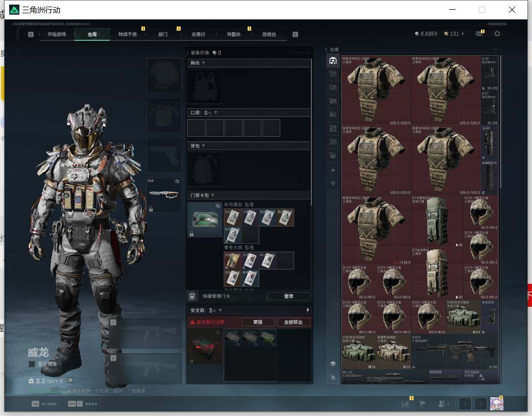The width and height of the screenshot is (532, 416).
Task: Select the vest with /118.0 durability
Action: click(376, 230)
